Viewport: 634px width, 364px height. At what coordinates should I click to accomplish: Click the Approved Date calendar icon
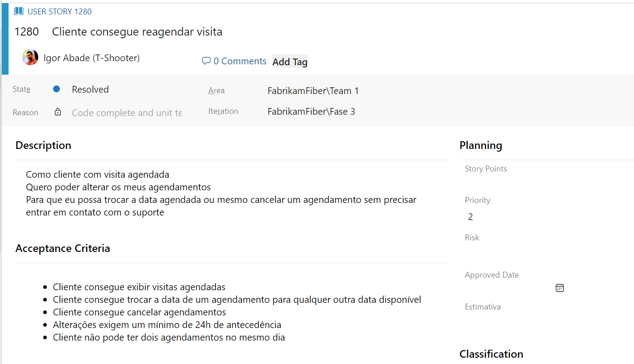pos(559,288)
